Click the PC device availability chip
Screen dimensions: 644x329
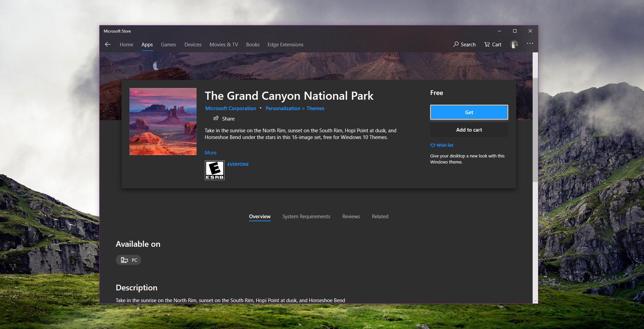point(128,260)
